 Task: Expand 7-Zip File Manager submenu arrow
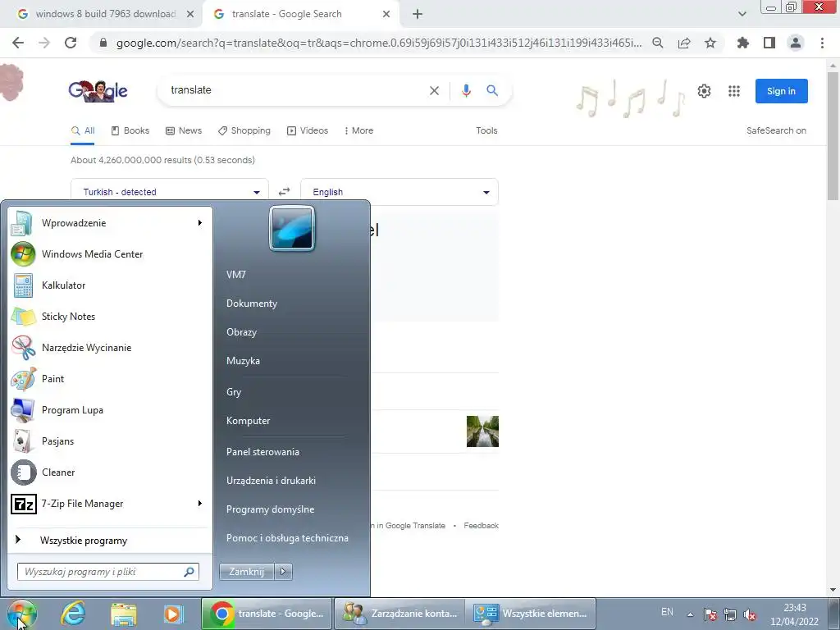(200, 504)
